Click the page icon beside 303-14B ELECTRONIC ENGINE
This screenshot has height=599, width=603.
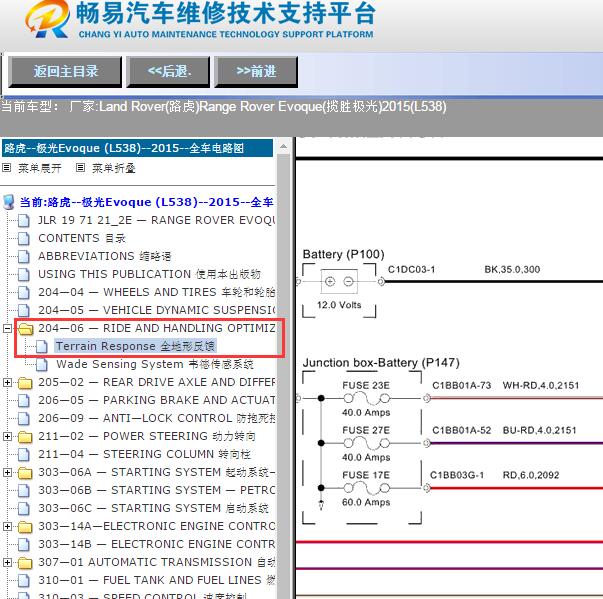tap(24, 544)
